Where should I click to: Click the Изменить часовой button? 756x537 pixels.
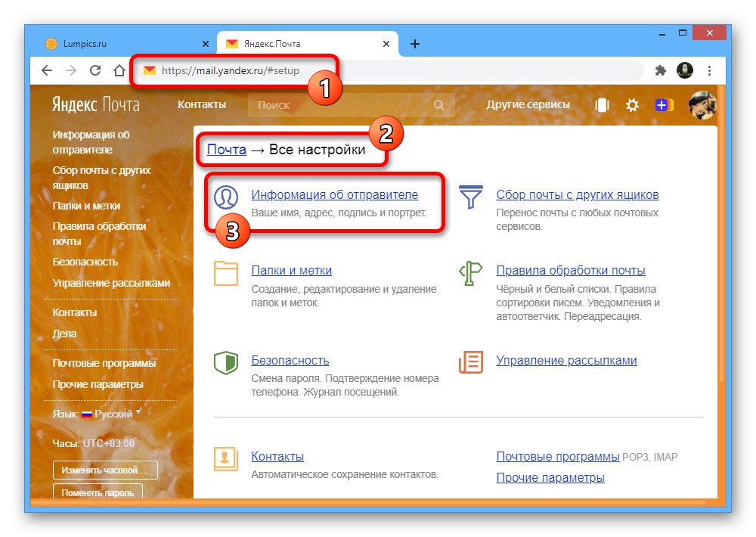(x=105, y=470)
